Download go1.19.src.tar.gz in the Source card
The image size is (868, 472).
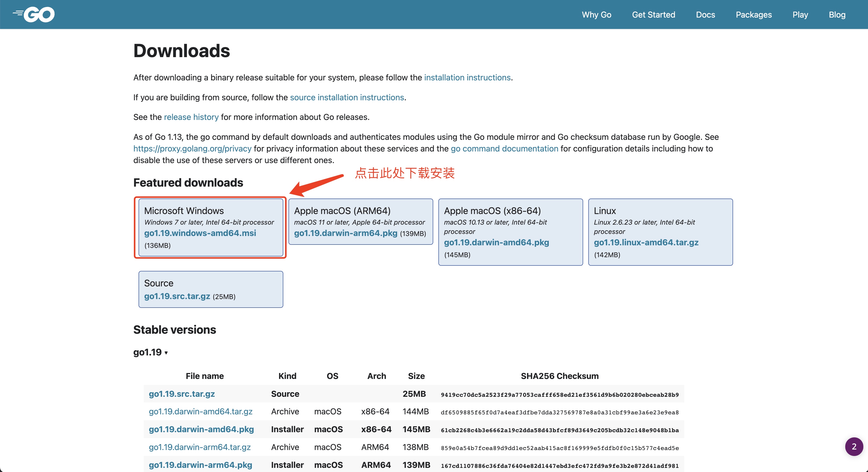click(177, 296)
